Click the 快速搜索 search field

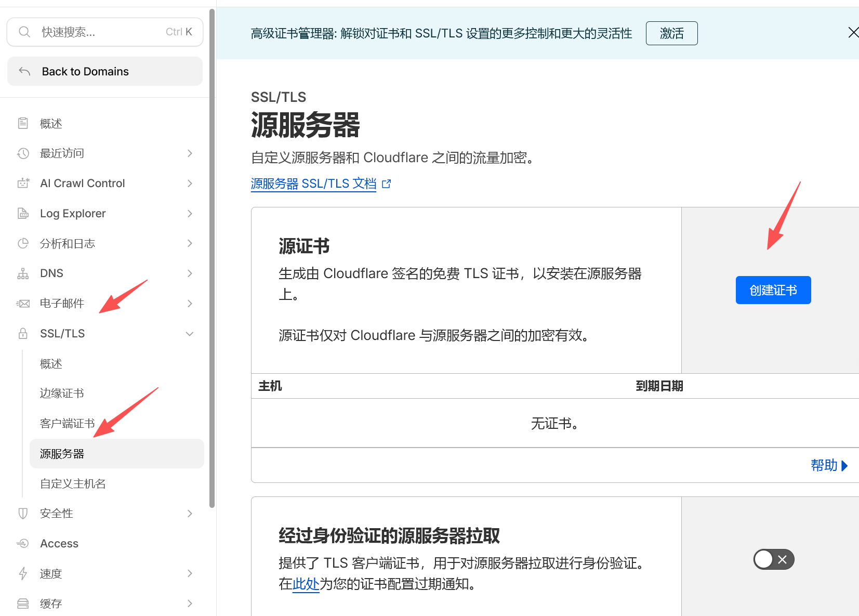104,32
